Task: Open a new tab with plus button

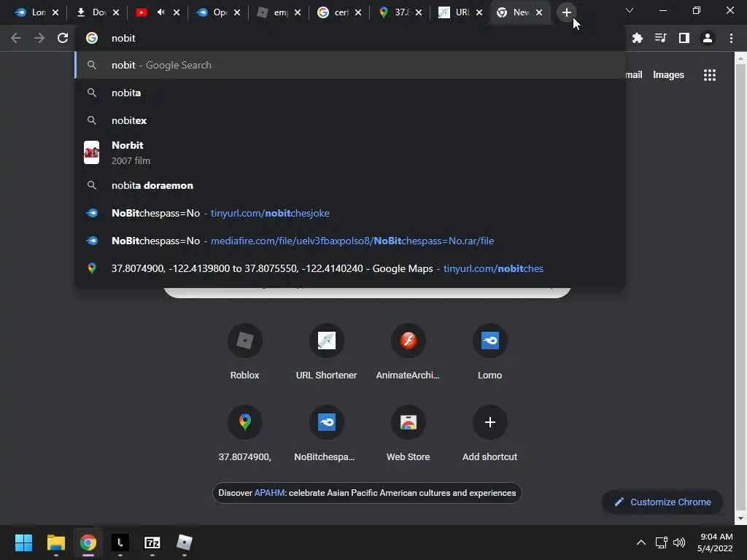Action: 566,12
